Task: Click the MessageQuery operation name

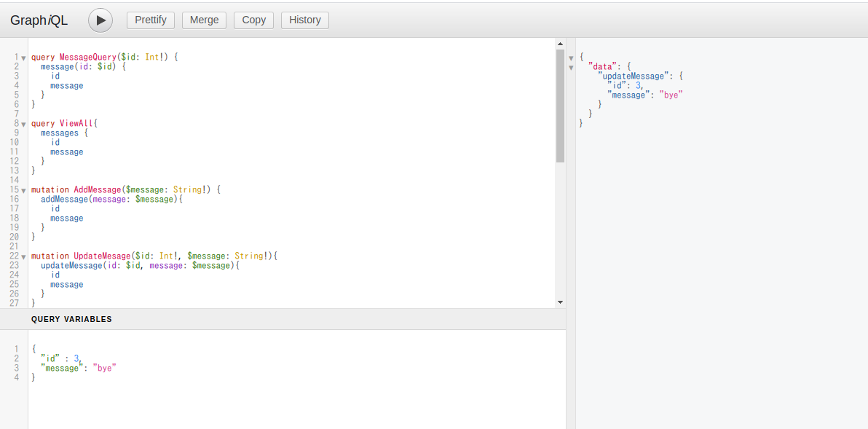Action: tap(88, 57)
